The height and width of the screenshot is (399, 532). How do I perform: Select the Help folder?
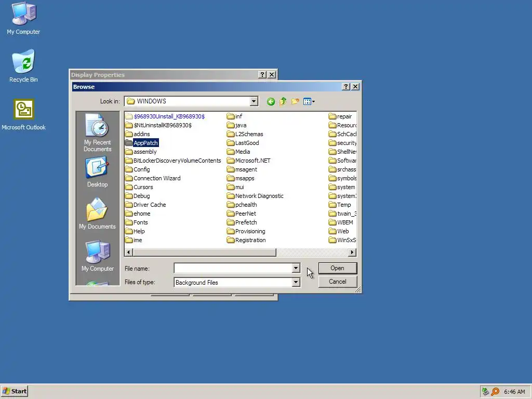(135, 231)
